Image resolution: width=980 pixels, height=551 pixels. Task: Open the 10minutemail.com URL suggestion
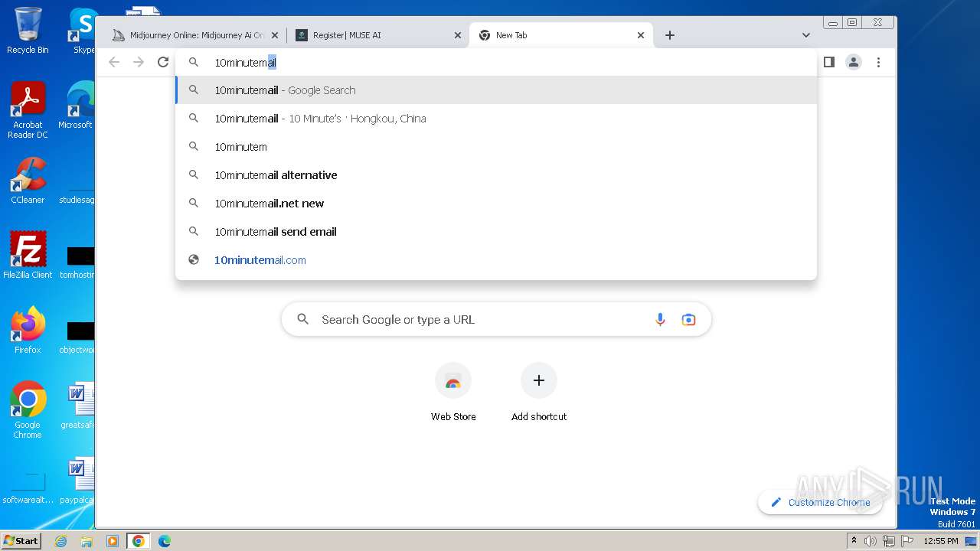496,260
